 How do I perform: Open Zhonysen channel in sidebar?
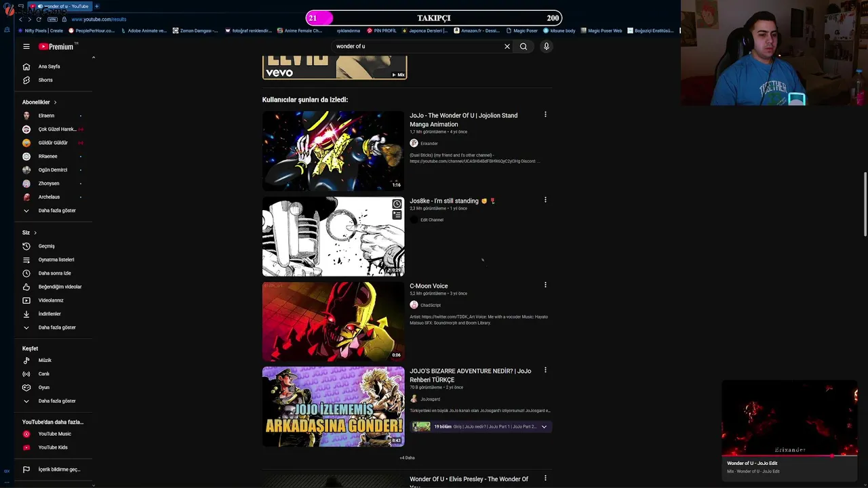coord(53,184)
